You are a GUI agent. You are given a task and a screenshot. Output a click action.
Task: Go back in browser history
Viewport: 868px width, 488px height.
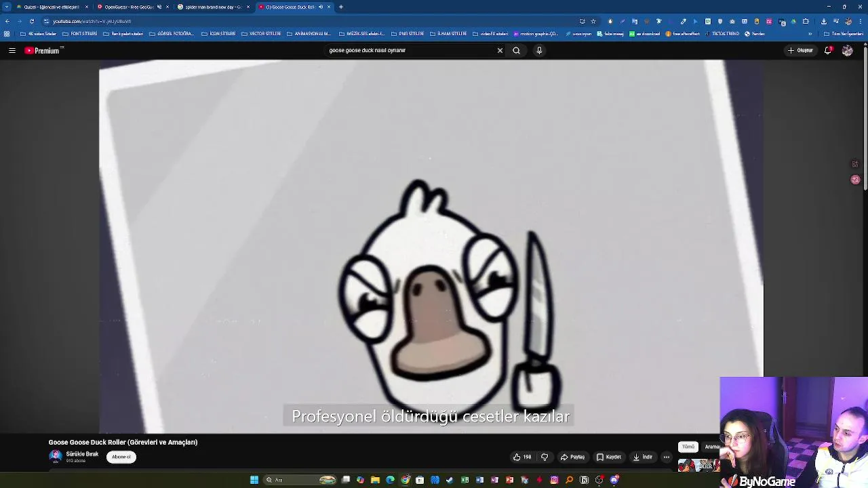click(x=7, y=21)
